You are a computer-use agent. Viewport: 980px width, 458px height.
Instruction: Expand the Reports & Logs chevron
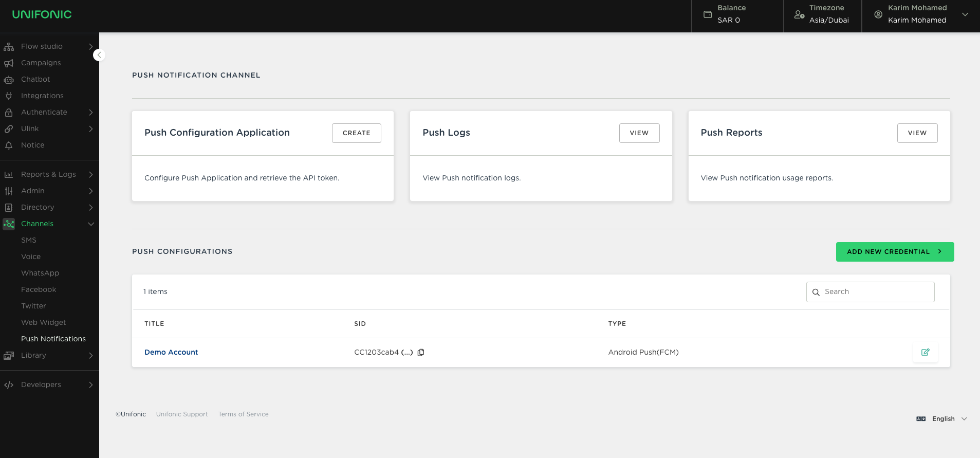(x=91, y=175)
